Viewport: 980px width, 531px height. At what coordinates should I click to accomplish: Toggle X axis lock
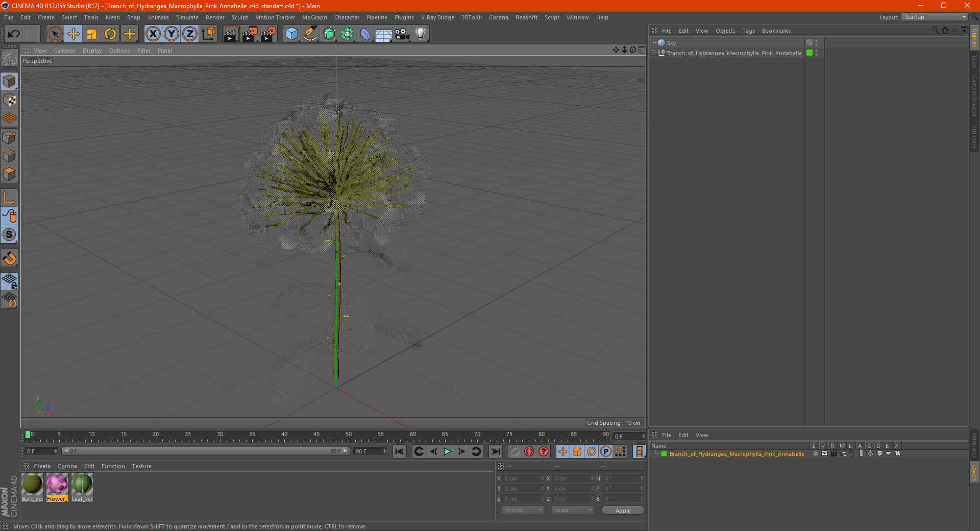coord(153,34)
